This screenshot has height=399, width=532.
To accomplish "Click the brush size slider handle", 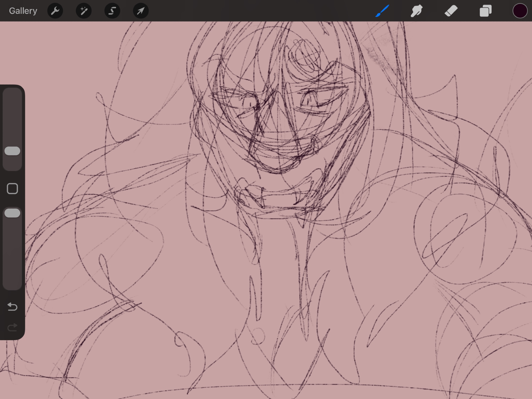I will pyautogui.click(x=13, y=151).
